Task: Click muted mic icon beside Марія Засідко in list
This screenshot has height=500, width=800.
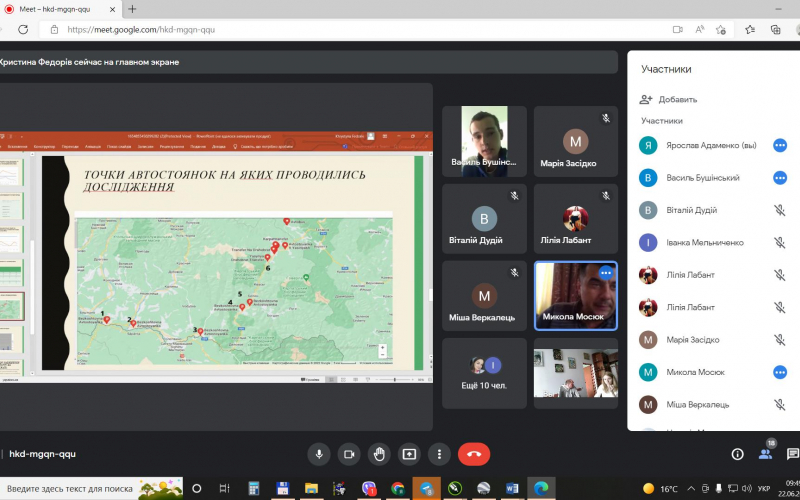Action: pos(780,340)
